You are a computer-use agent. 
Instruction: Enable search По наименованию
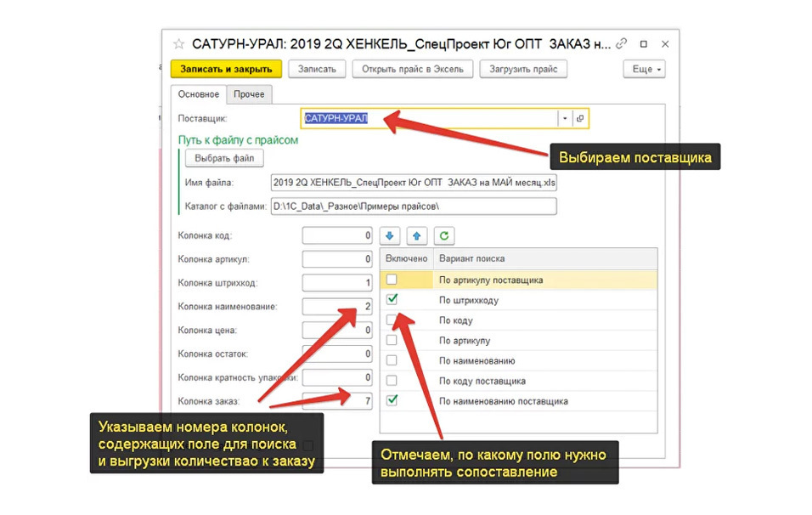pos(392,360)
